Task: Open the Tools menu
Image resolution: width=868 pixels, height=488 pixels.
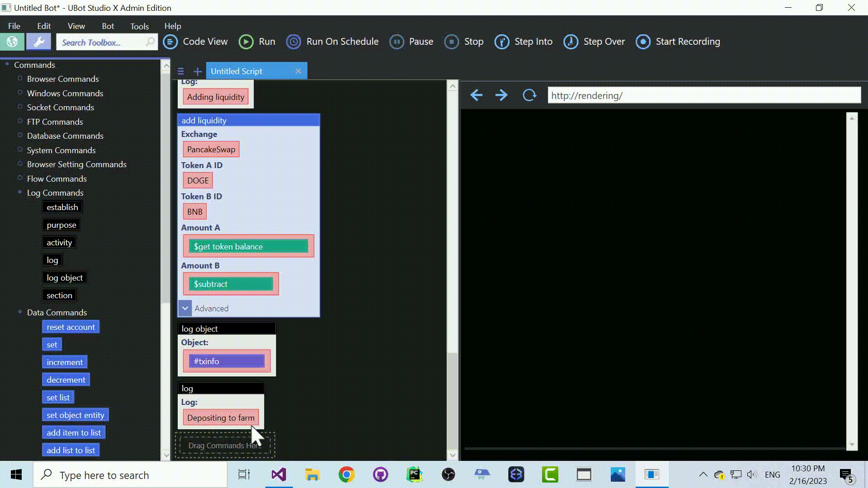Action: point(139,26)
